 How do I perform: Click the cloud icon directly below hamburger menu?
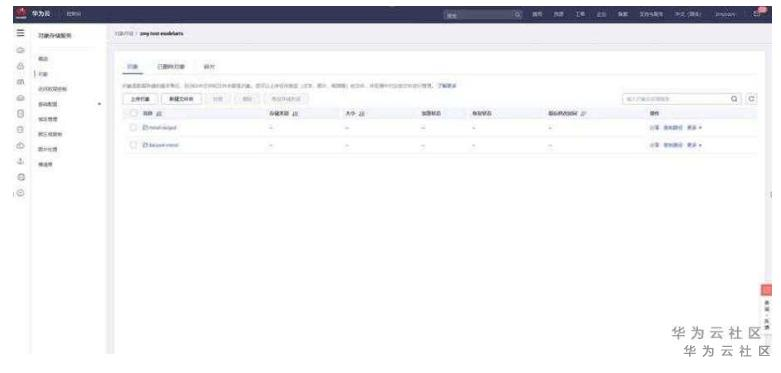pos(20,50)
